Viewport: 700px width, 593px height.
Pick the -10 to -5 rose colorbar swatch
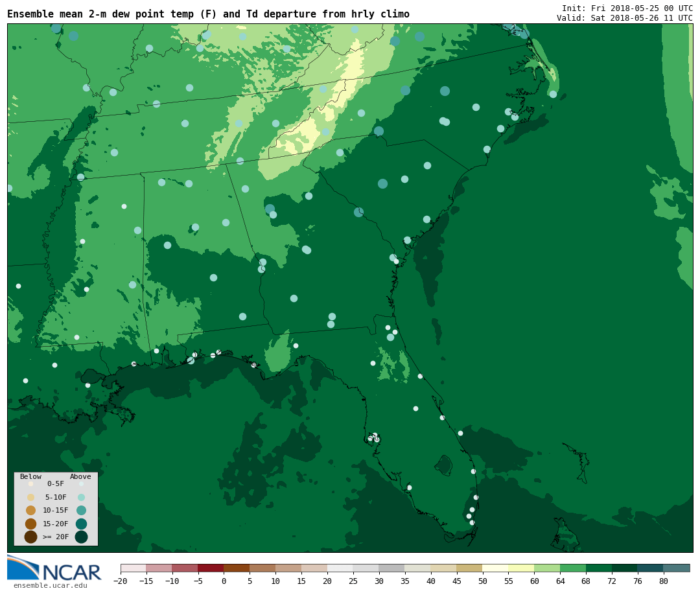(x=185, y=568)
